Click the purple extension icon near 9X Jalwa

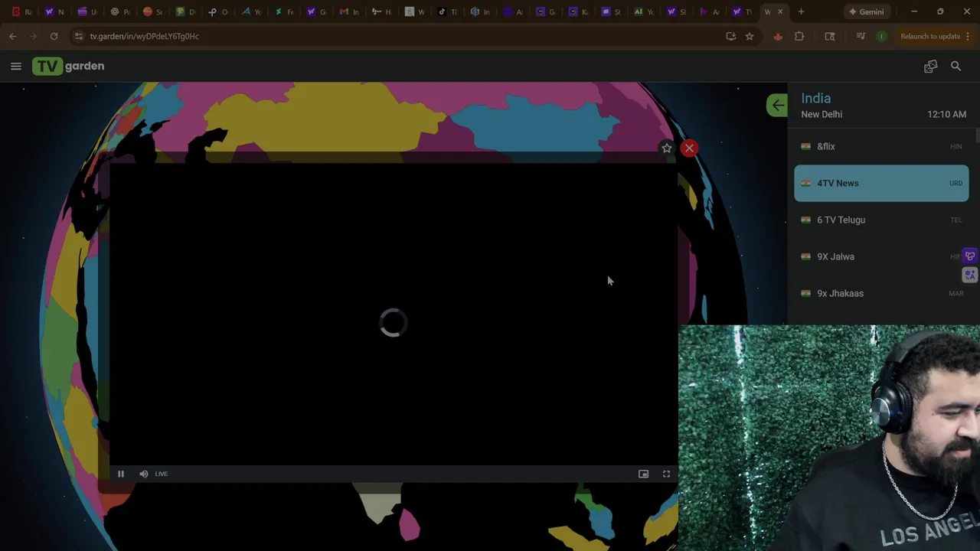pos(970,256)
